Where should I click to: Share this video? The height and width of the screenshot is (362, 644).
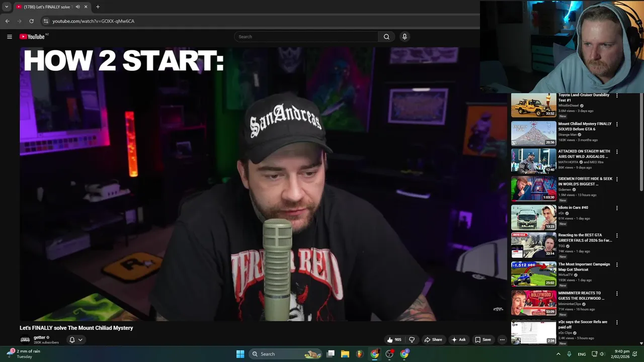click(433, 340)
